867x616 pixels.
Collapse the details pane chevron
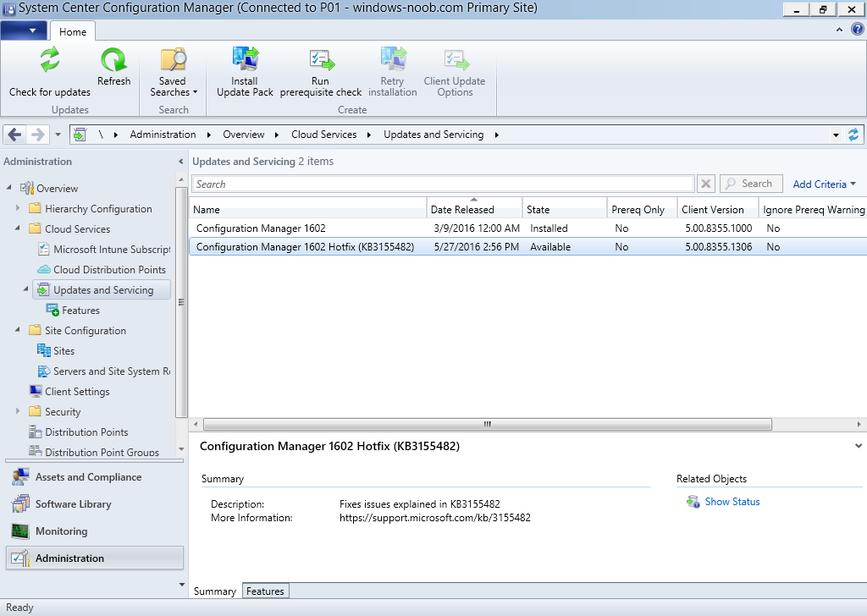click(859, 446)
